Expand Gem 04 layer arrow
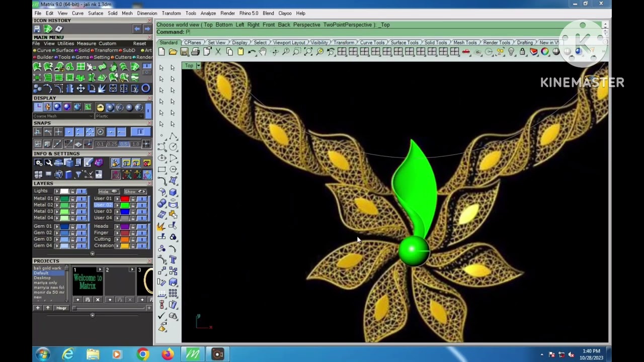The height and width of the screenshot is (362, 644). click(x=56, y=246)
